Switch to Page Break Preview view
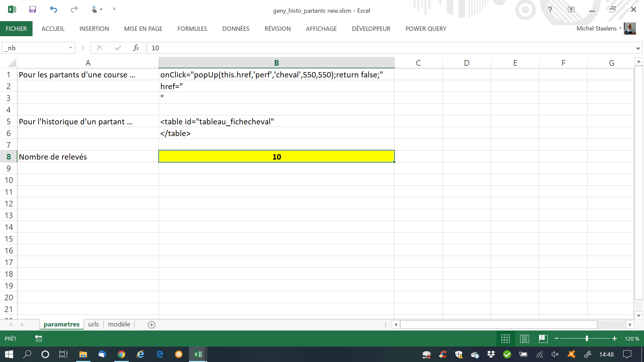This screenshot has width=644, height=362. tap(543, 339)
